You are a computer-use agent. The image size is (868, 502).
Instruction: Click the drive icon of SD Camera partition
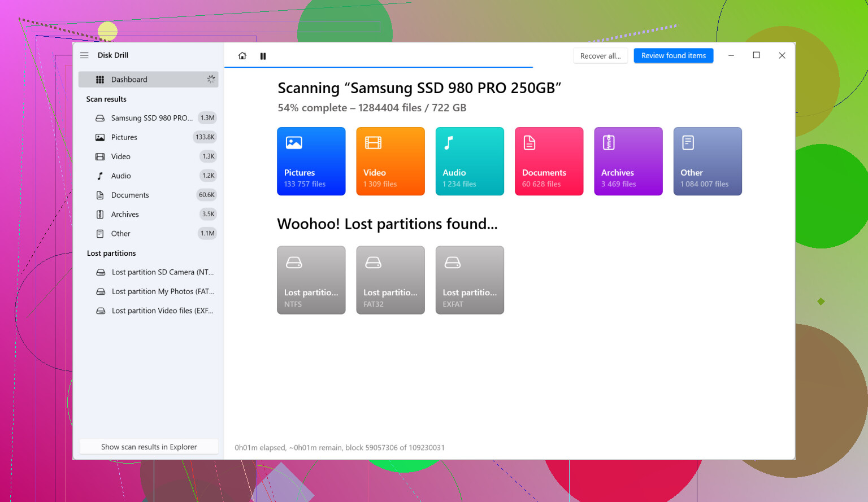click(101, 272)
